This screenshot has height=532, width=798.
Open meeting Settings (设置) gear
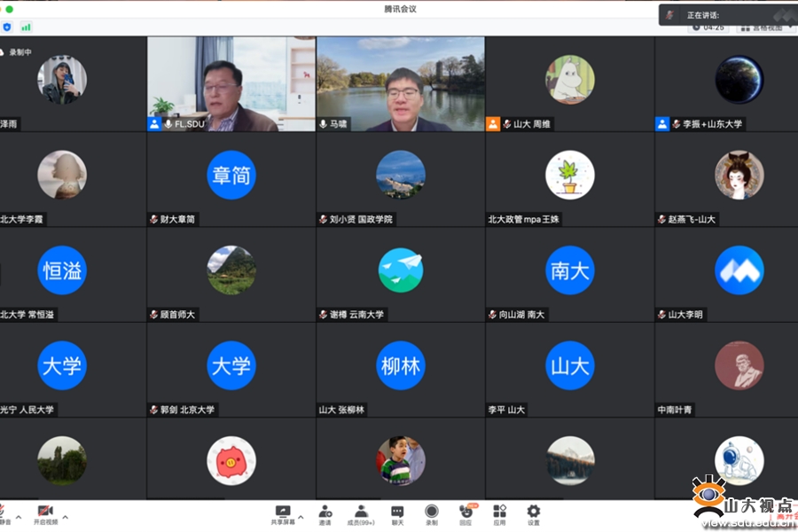pyautogui.click(x=533, y=514)
